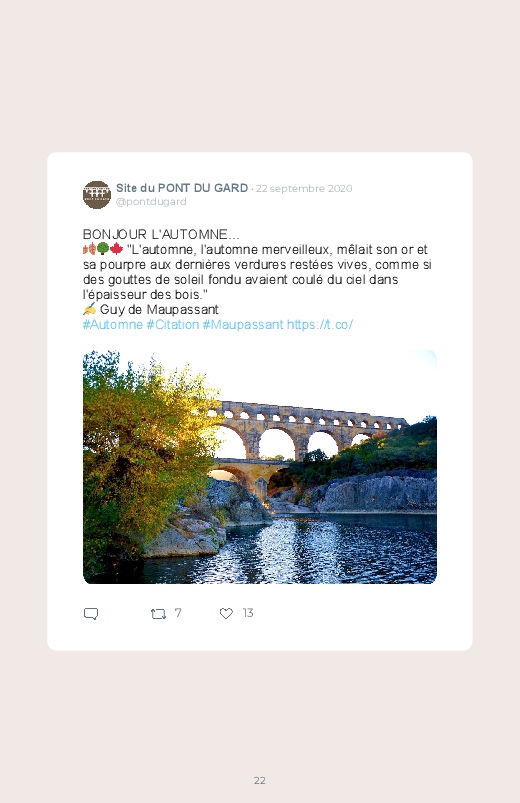Click the like count 13
Image resolution: width=520 pixels, height=803 pixels.
[248, 613]
